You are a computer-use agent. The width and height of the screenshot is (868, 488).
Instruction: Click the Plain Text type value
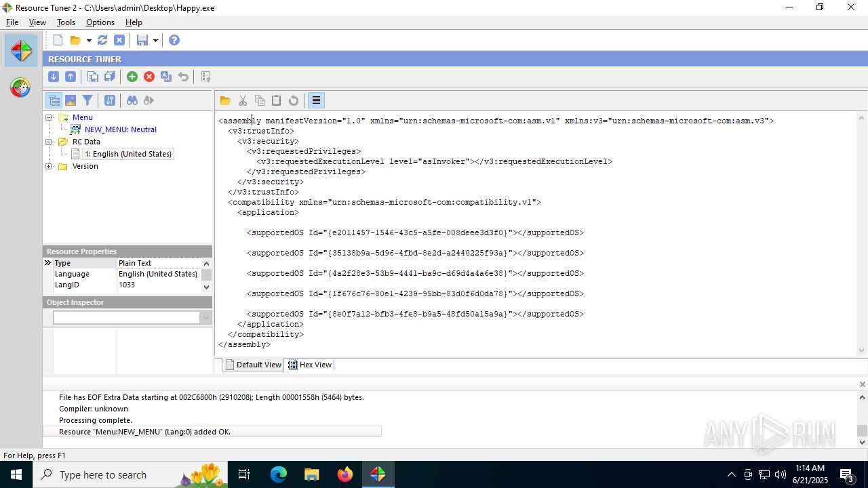tap(135, 263)
